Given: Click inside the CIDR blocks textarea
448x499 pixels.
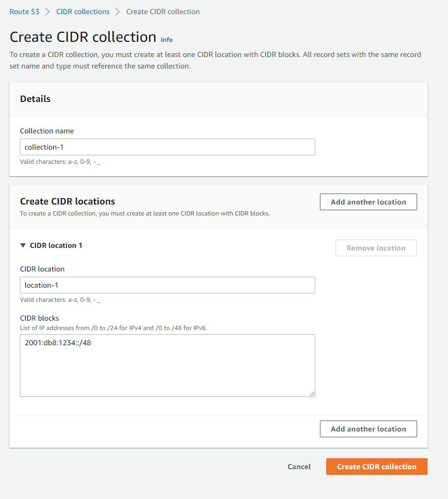Looking at the screenshot, I should (x=167, y=365).
